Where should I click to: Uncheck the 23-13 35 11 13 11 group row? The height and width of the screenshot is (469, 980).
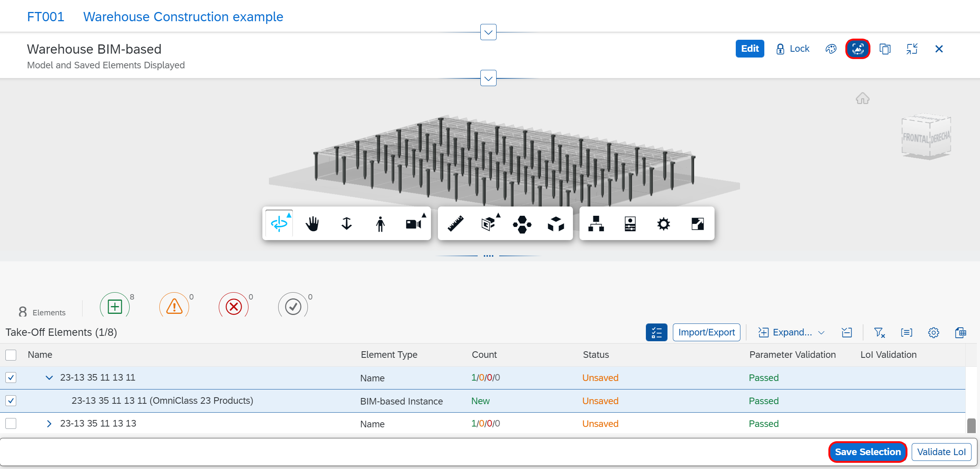(x=11, y=378)
